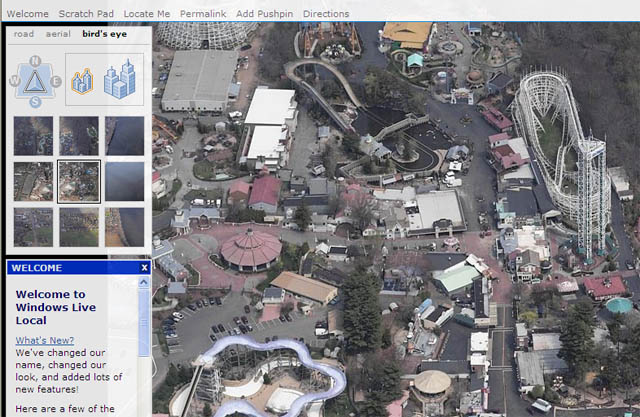The width and height of the screenshot is (640, 417).
Task: Open the Permalink option
Action: [203, 14]
